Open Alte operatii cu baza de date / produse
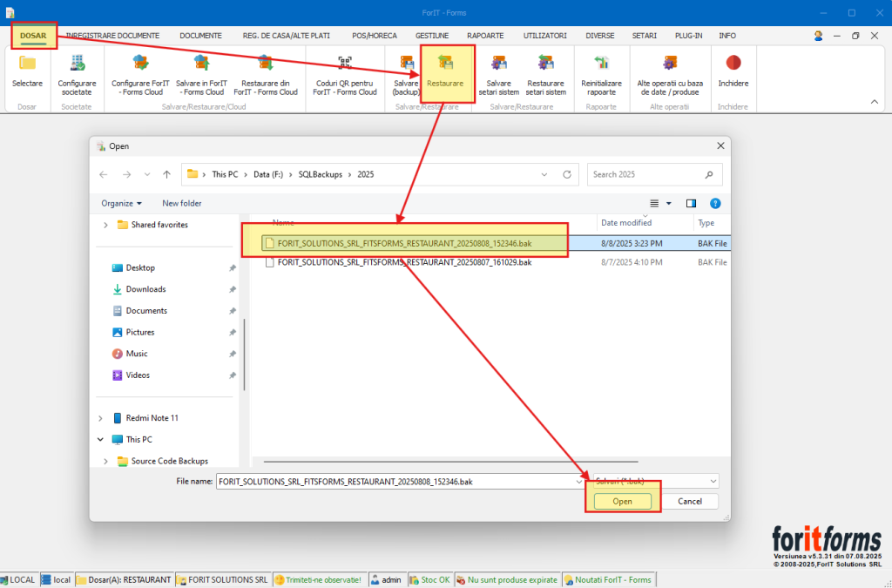The image size is (892, 588). 670,75
